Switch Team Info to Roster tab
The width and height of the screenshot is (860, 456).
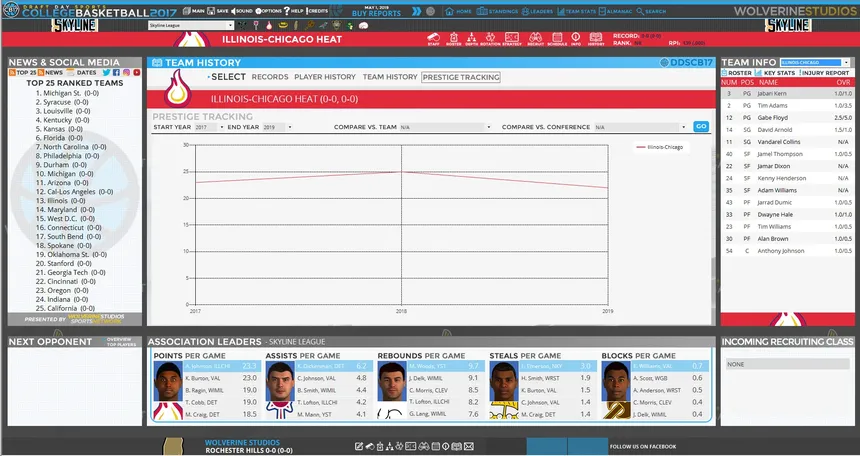tap(737, 73)
